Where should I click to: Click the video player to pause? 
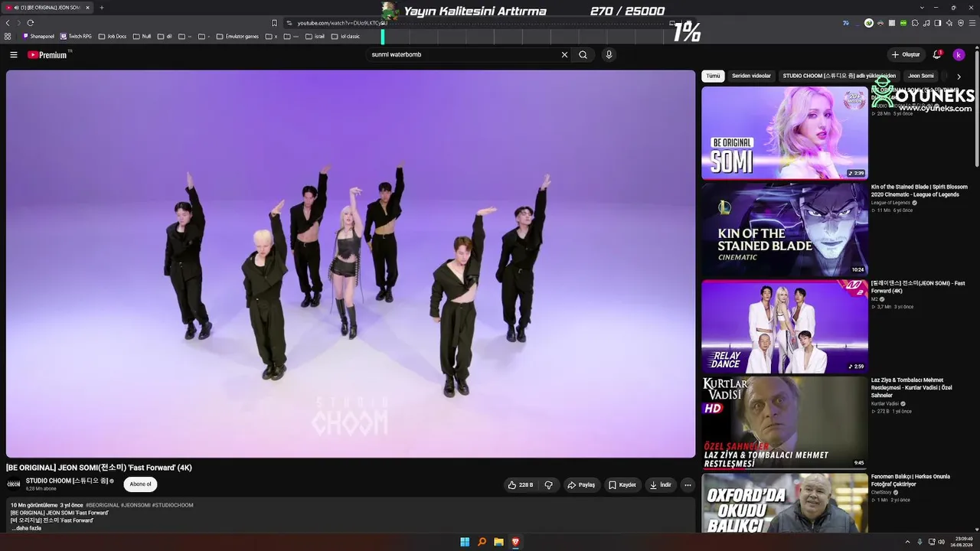point(351,264)
